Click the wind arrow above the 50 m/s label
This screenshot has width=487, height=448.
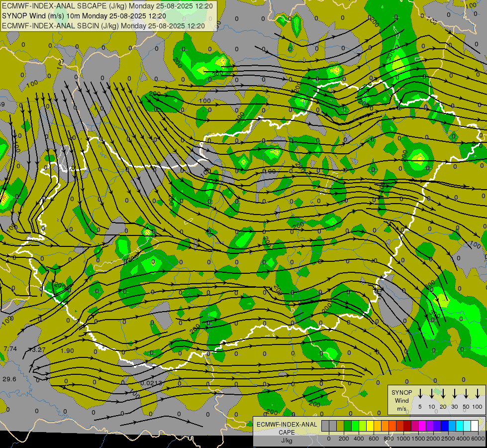[466, 393]
